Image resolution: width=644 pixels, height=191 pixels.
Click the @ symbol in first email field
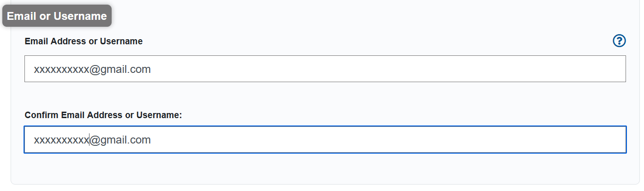[x=95, y=70]
